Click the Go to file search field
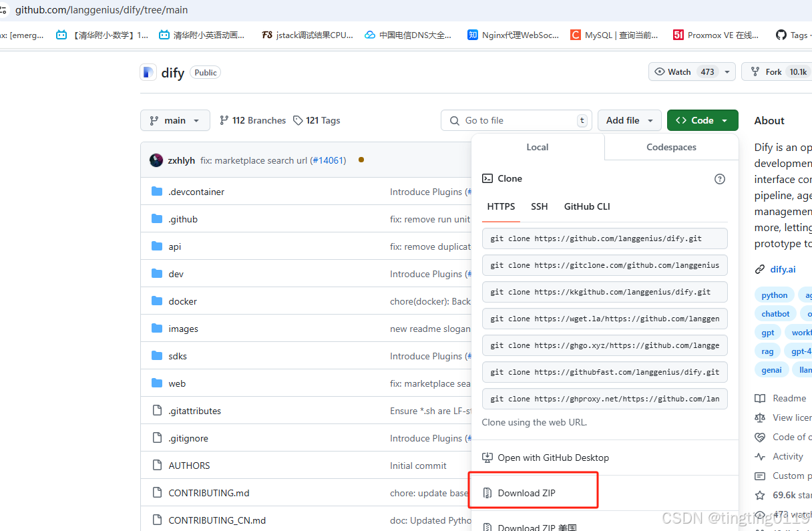The image size is (812, 531). (x=516, y=120)
